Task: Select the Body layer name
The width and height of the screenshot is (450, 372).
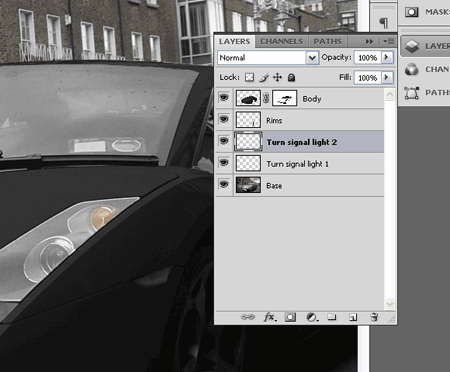Action: click(x=312, y=99)
